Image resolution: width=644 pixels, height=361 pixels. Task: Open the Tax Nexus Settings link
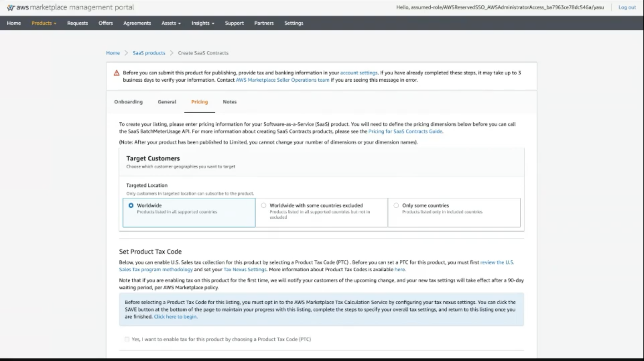(x=245, y=269)
